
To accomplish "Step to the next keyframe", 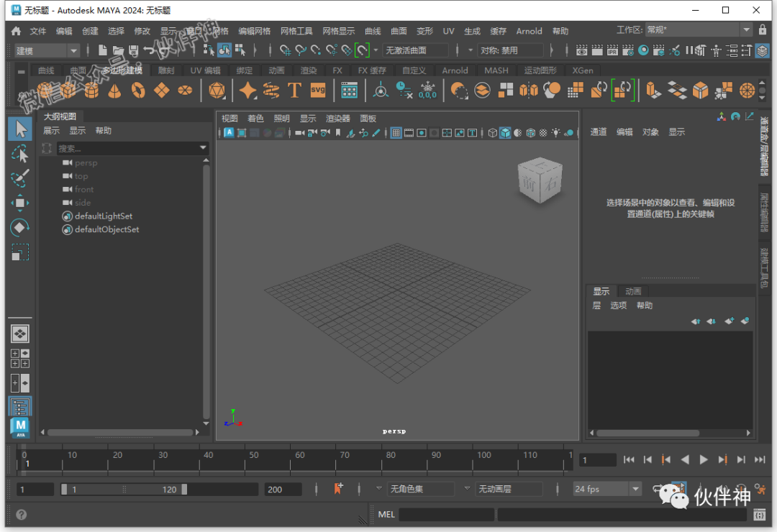I will coord(722,459).
